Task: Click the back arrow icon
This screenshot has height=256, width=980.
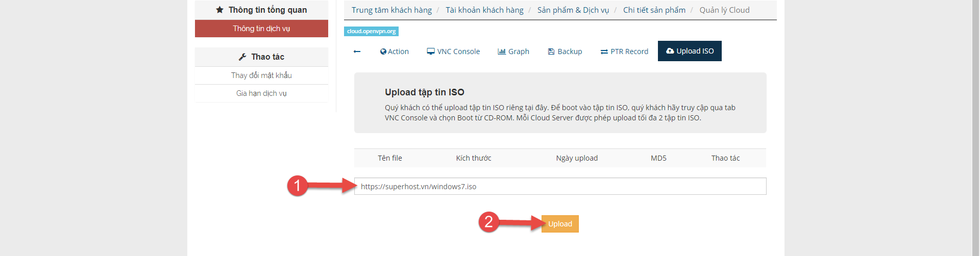Action: pyautogui.click(x=357, y=52)
